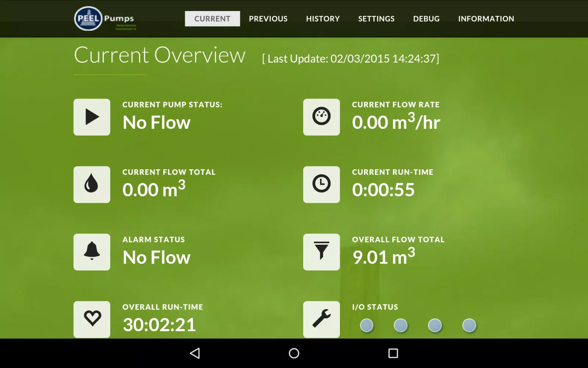Viewport: 588px width, 368px height.
Task: Click the alarm status bell icon
Action: tap(92, 252)
